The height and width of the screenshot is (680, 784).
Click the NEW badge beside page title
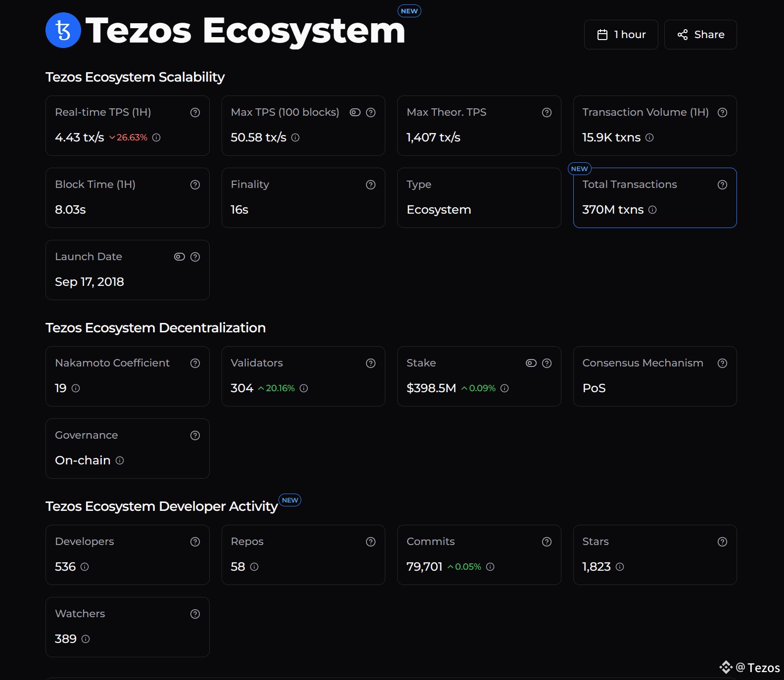[x=410, y=11]
